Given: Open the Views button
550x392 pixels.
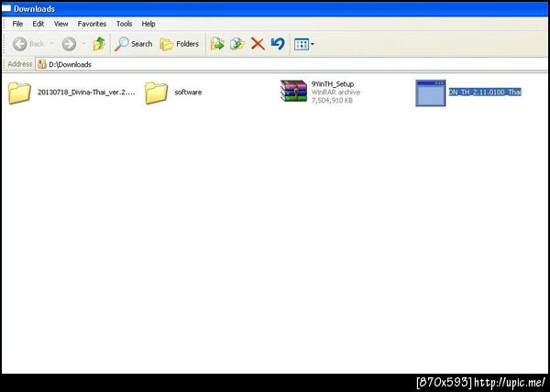Looking at the screenshot, I should click(302, 44).
